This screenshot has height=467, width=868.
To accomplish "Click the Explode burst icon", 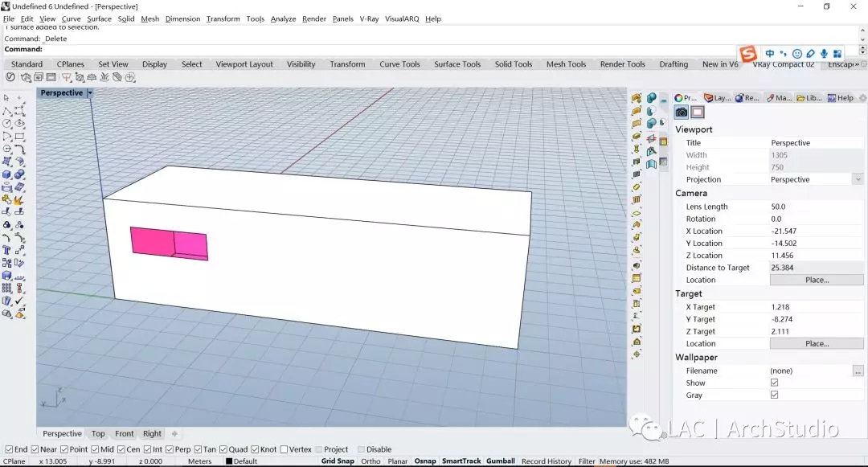I will tap(19, 200).
